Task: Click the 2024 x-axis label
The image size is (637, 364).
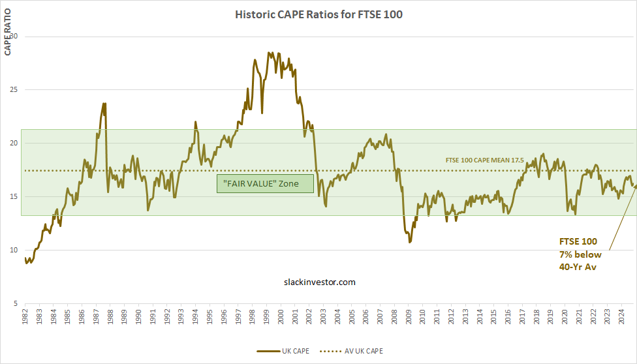Action: pyautogui.click(x=621, y=317)
